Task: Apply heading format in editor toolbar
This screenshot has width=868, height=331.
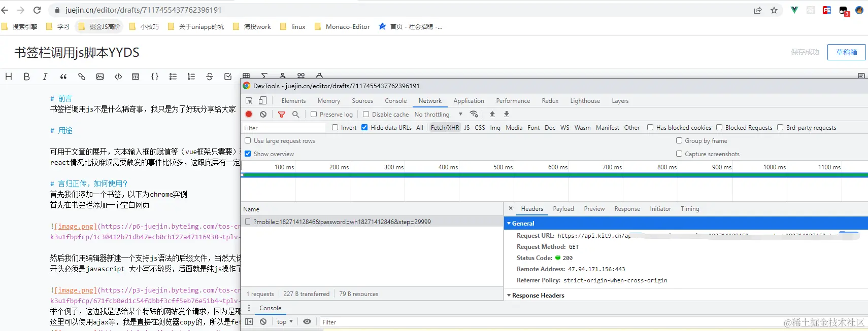Action: pos(9,77)
